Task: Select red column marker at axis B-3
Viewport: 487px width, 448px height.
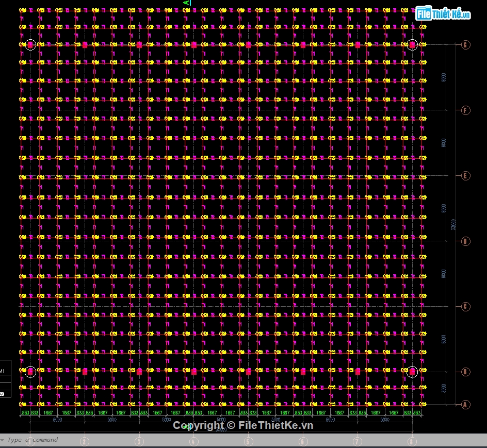Action: click(x=139, y=371)
